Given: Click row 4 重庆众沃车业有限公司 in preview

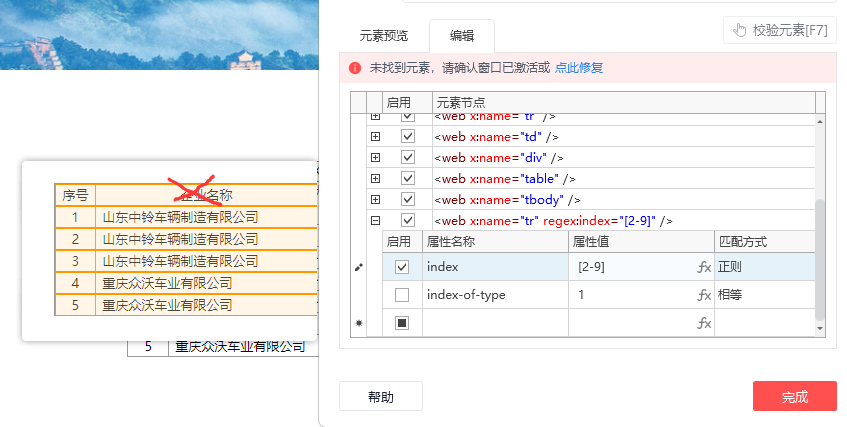Looking at the screenshot, I should coord(167,283).
